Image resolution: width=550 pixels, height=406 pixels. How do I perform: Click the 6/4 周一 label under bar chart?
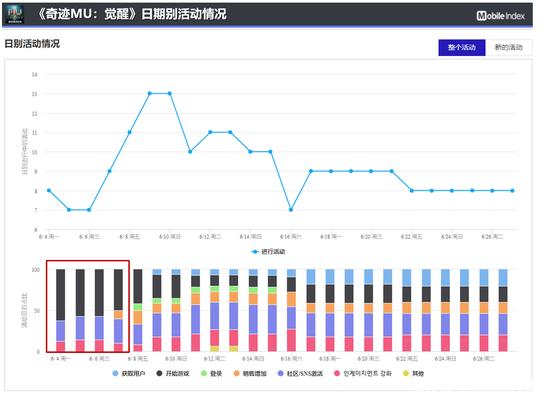pyautogui.click(x=61, y=359)
